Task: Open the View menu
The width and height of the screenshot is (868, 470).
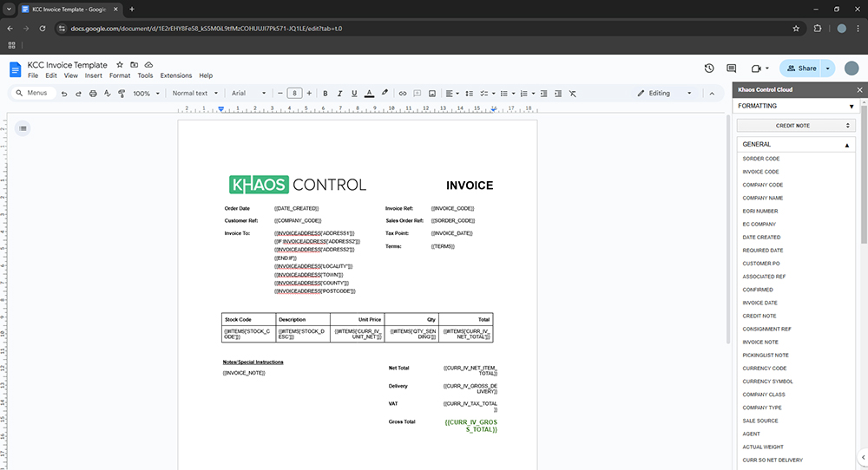Action: (71, 75)
